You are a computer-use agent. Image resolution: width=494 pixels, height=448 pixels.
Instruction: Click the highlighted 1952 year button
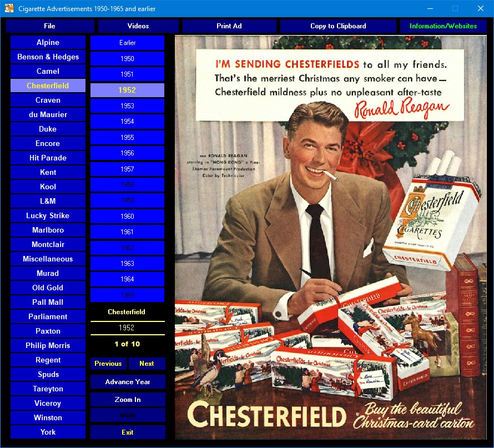point(127,90)
